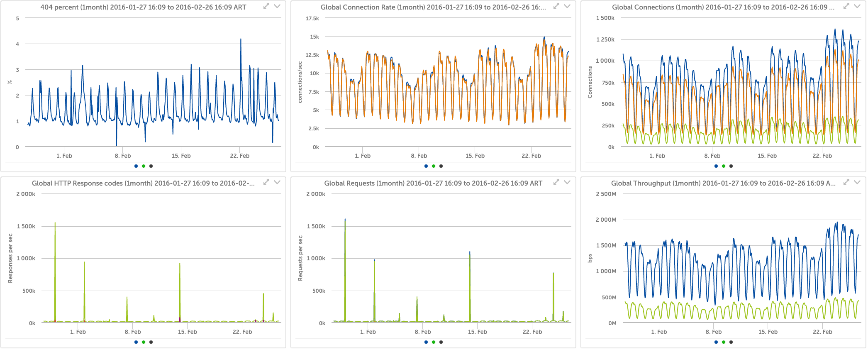Toggle blue legend dot under Global Connection Rate

coord(426,166)
